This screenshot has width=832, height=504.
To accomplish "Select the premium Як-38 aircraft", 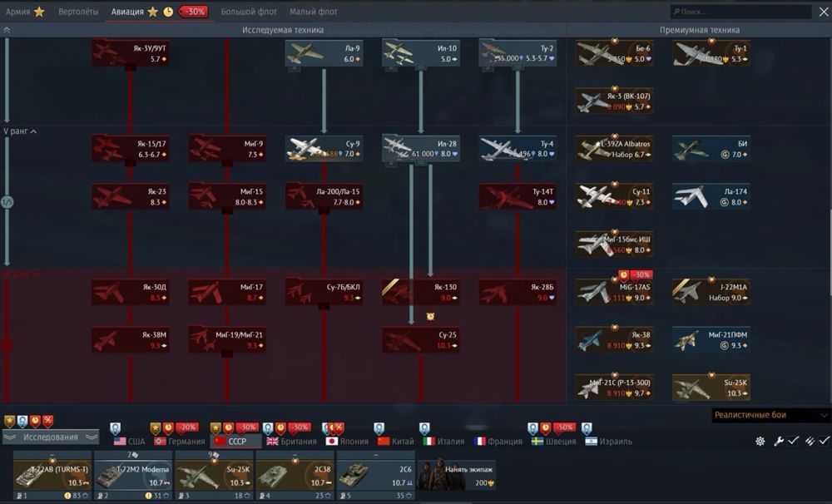I will click(x=615, y=339).
